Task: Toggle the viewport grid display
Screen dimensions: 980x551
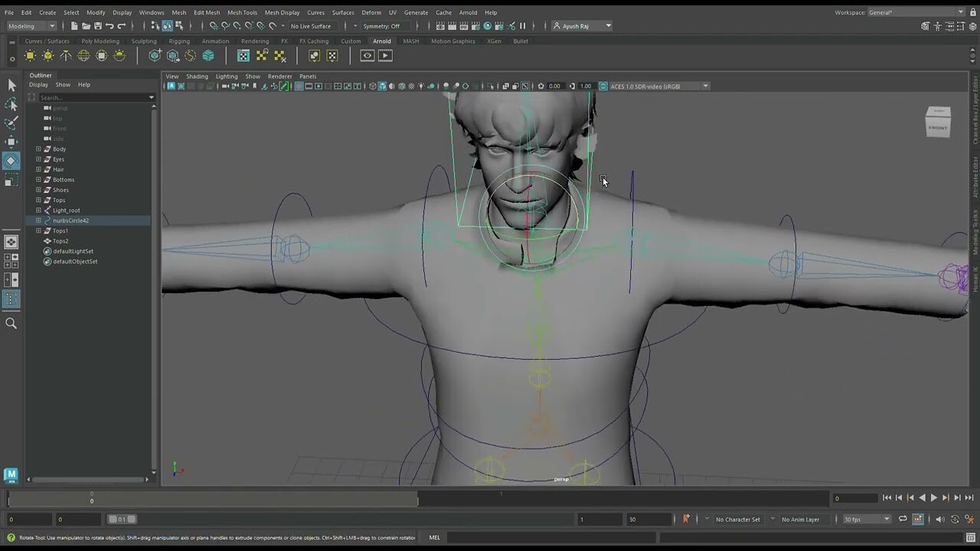Action: point(299,86)
